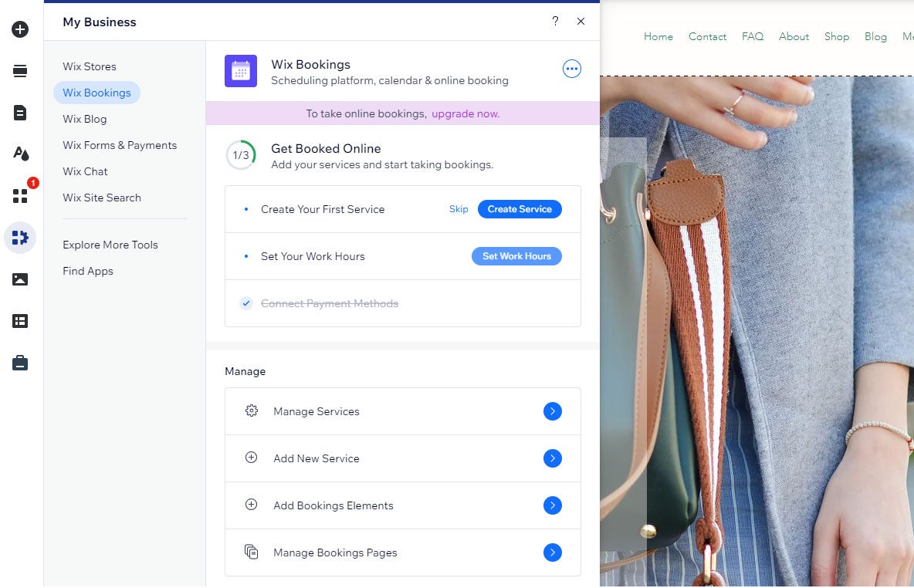
Task: Expand Add Bookings Elements with its arrow
Action: [x=553, y=505]
